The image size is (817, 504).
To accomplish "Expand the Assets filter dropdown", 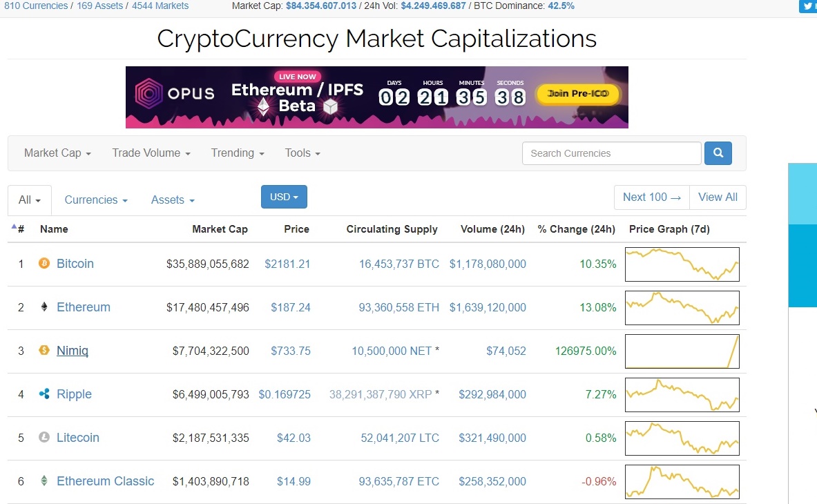I will [x=171, y=200].
